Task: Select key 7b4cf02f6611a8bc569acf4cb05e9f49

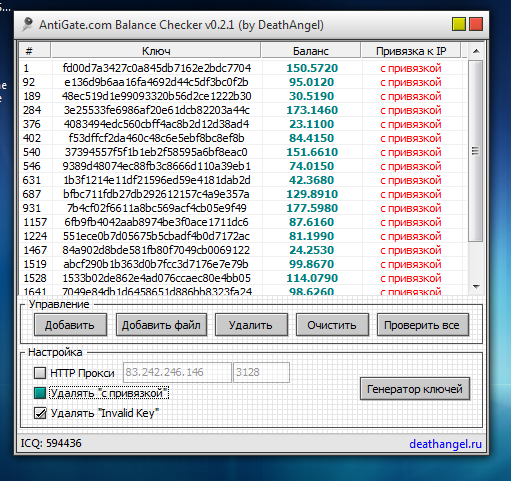Action: tap(156, 208)
